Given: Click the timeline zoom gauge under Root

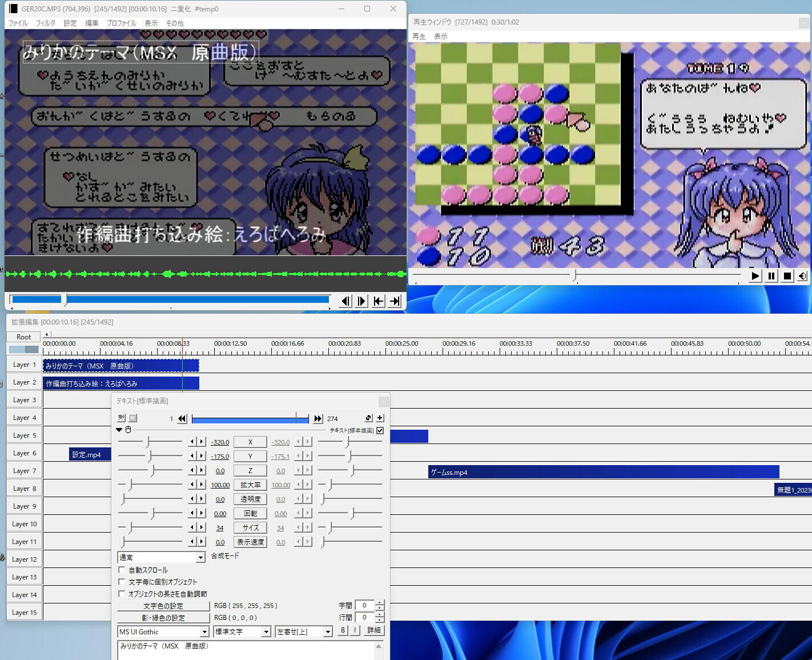Looking at the screenshot, I should 24,349.
